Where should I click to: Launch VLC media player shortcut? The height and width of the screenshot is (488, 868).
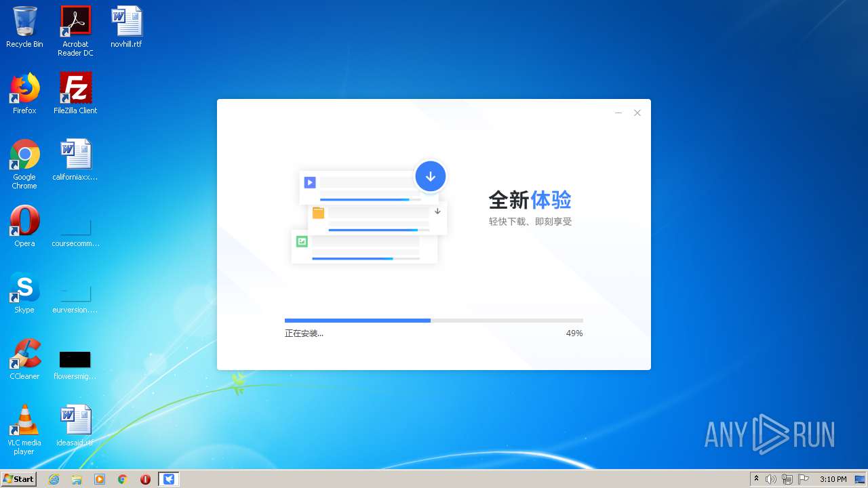point(24,430)
